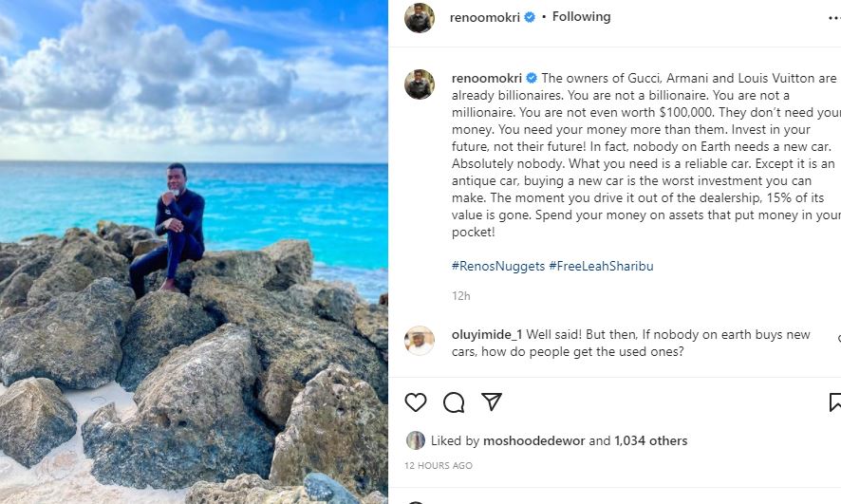Screen dimensions: 841x504
Task: Open the renoomokri username in the header
Action: 486,17
